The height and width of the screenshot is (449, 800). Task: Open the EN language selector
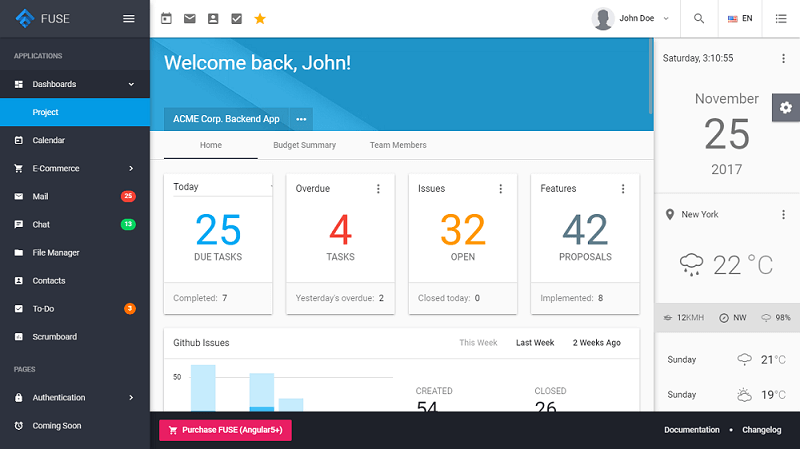click(740, 19)
